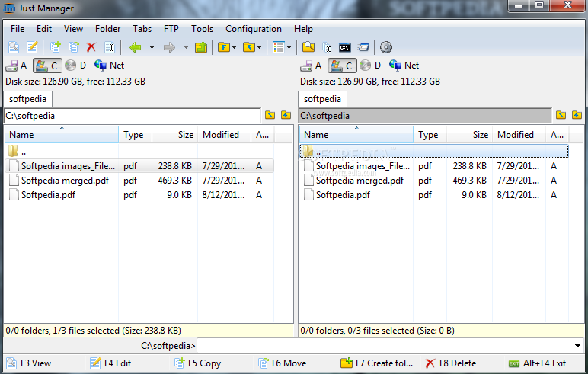Click the Move files toolbar icon

(x=74, y=47)
